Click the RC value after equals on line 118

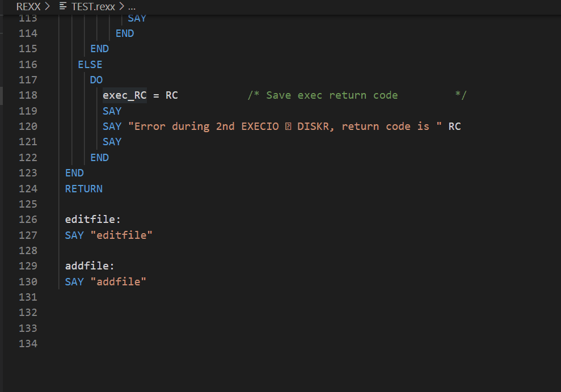(172, 95)
